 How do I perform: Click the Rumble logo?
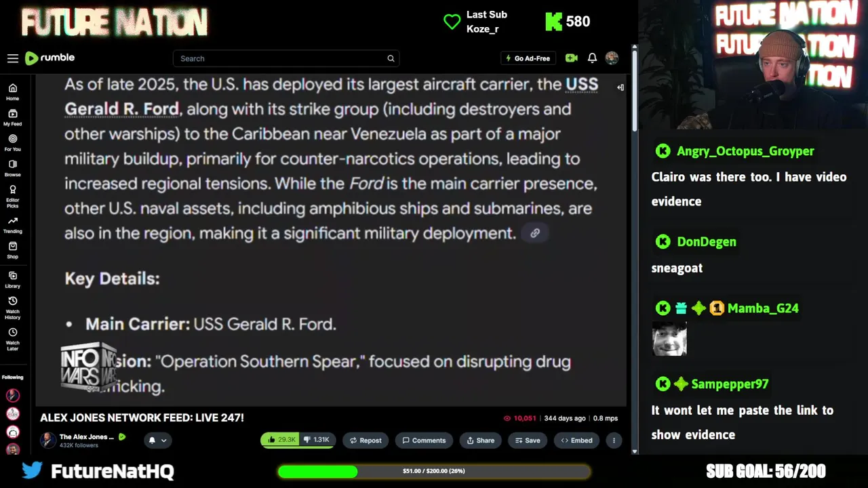click(50, 58)
